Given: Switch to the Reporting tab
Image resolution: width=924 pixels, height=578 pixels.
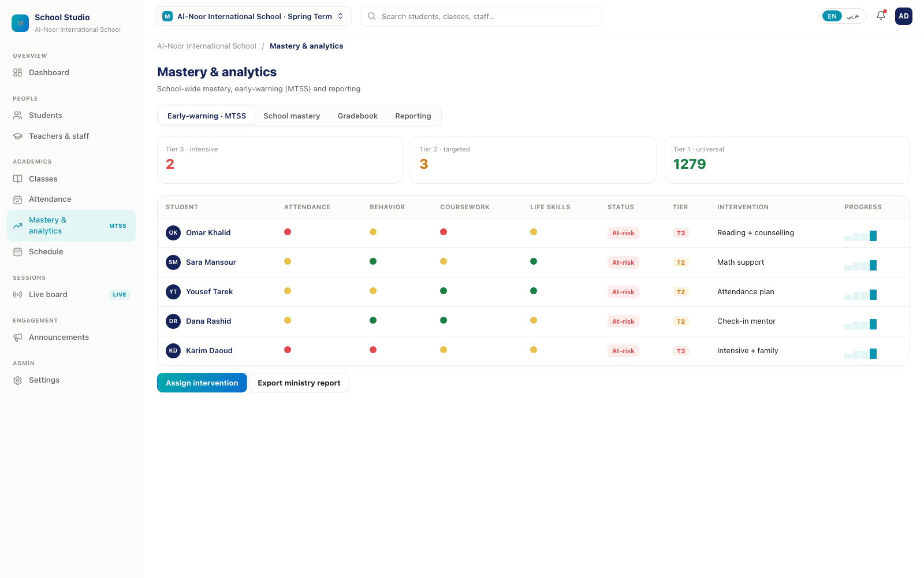Looking at the screenshot, I should click(413, 116).
